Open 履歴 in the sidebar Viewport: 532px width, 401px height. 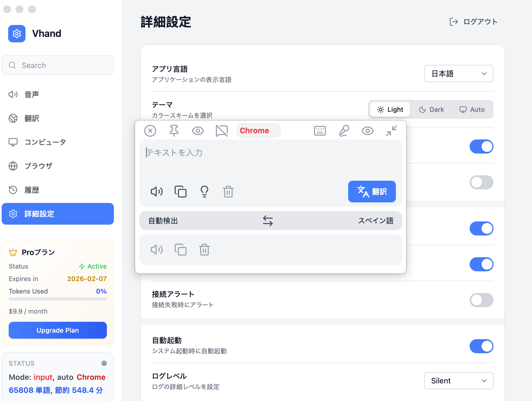[x=32, y=190]
